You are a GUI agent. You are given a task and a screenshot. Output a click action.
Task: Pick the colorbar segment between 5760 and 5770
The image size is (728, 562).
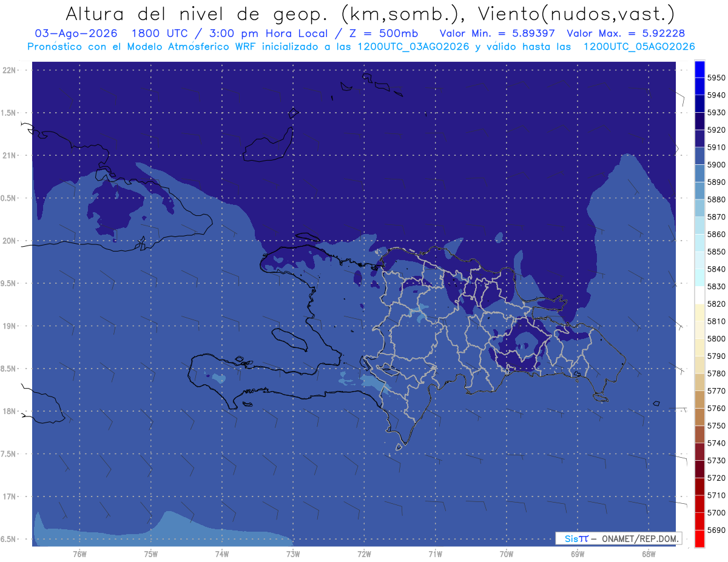(x=699, y=400)
